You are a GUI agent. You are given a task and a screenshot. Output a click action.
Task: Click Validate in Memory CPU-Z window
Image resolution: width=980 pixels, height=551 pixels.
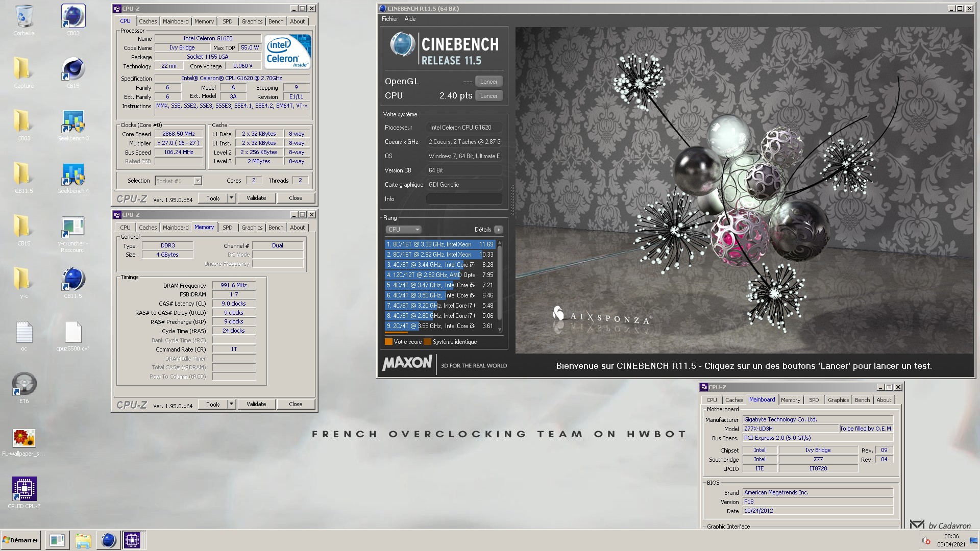(256, 404)
